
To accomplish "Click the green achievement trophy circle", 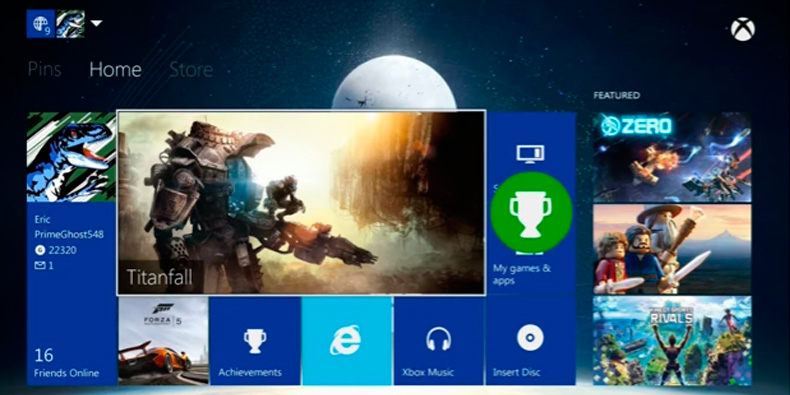I will (531, 213).
